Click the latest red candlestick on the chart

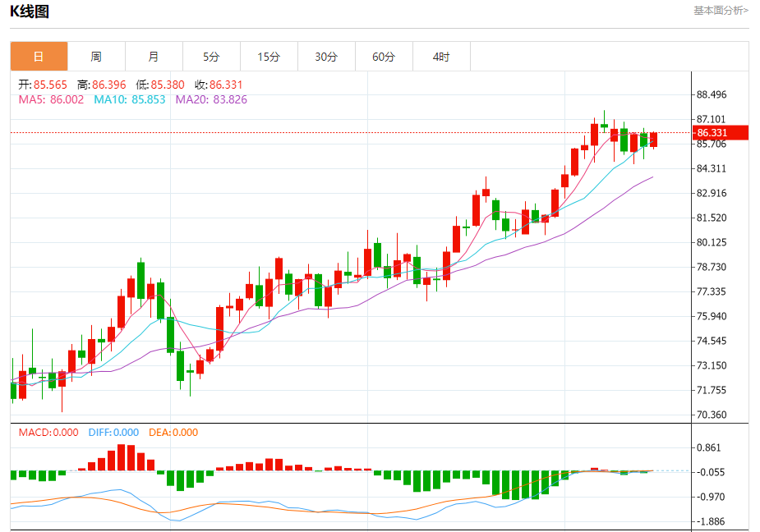point(654,140)
